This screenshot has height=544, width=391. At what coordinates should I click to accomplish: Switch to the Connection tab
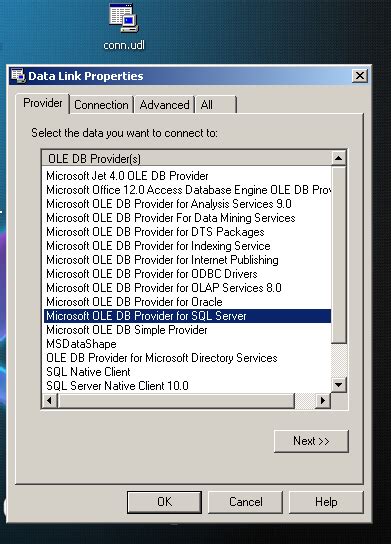(101, 105)
